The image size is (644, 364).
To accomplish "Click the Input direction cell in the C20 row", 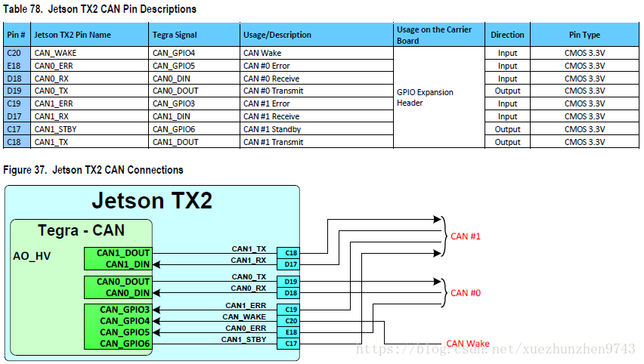I will [x=508, y=53].
